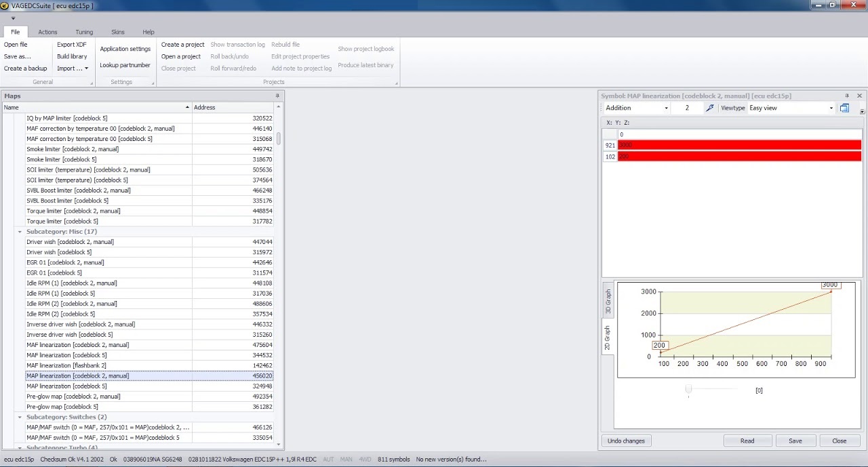This screenshot has width=868, height=467.
Task: Select MAF linearization [flashbank 2] row
Action: [x=149, y=365]
